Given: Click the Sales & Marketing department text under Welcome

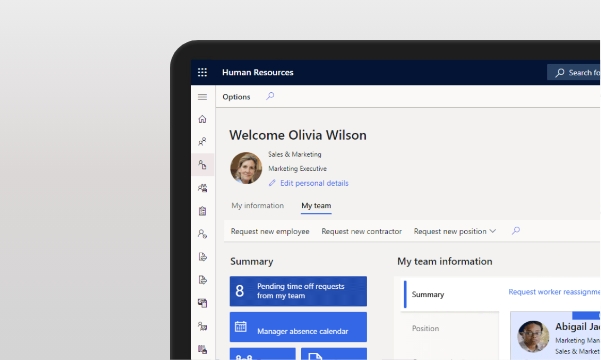Looking at the screenshot, I should (295, 154).
